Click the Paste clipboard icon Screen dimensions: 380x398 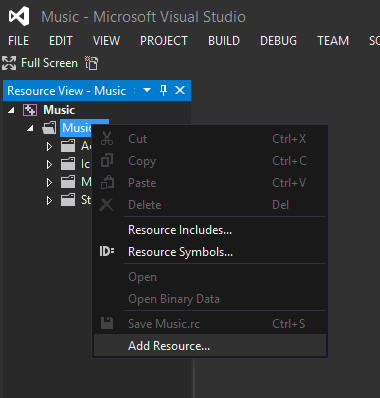pos(107,182)
